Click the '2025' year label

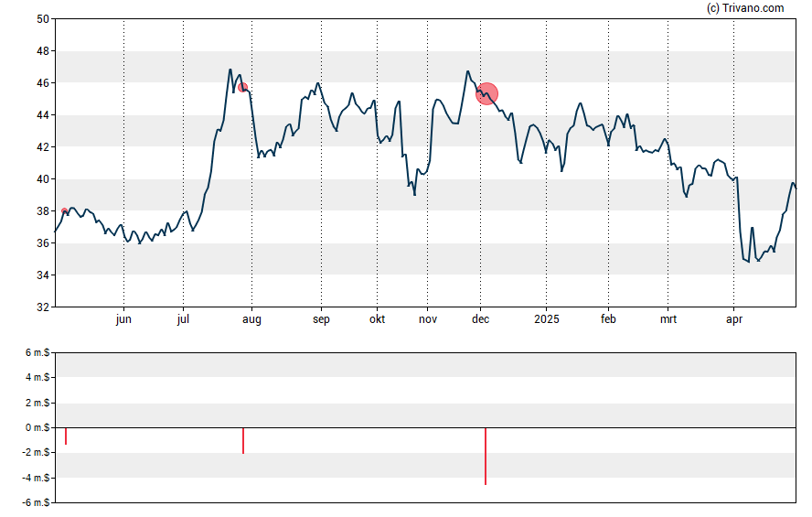pos(547,319)
